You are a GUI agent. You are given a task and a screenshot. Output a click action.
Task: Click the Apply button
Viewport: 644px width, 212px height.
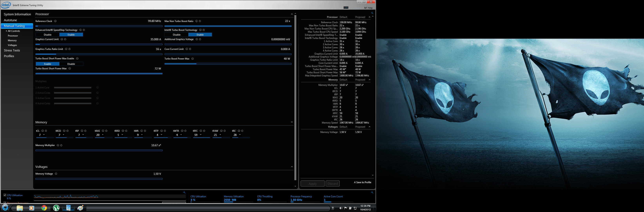(313, 184)
